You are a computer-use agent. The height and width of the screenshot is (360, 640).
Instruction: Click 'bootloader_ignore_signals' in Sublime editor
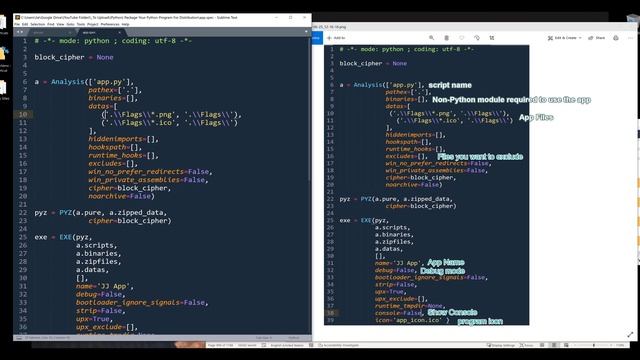128,302
